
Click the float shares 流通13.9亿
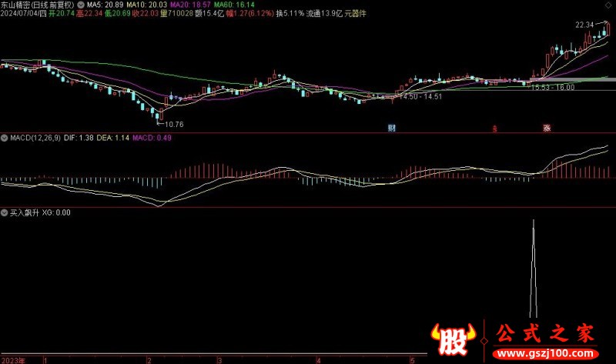[324, 13]
